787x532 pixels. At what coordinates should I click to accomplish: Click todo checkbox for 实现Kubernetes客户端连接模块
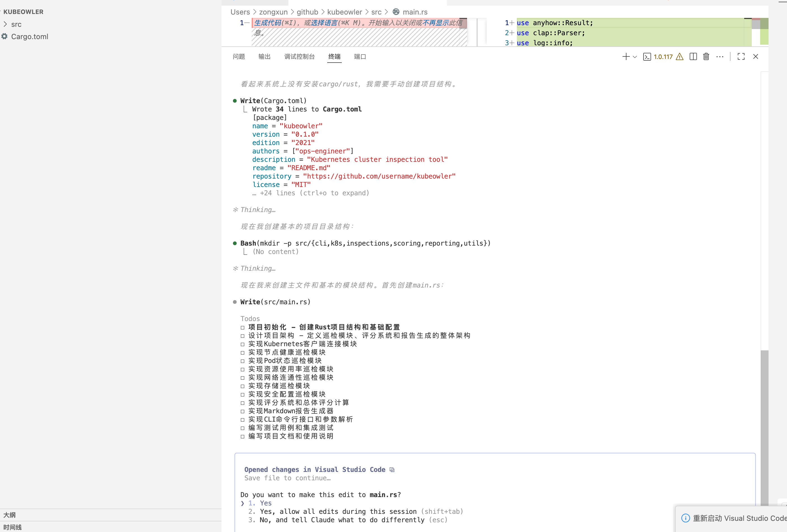242,344
